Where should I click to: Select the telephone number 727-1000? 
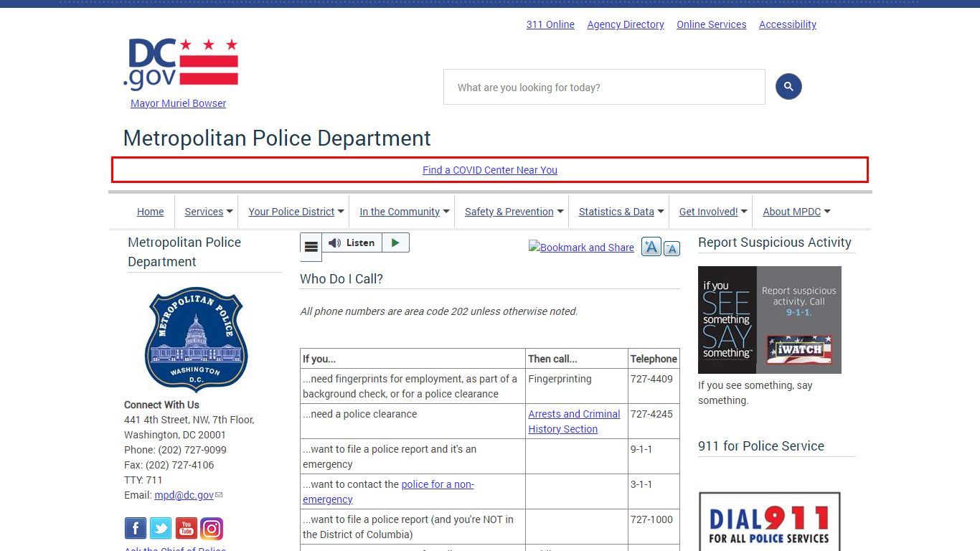click(651, 519)
